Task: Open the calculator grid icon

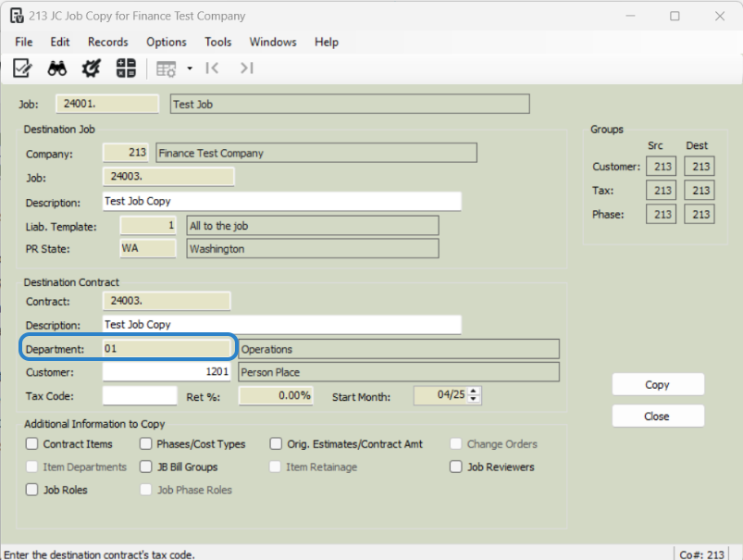Action: pos(126,68)
